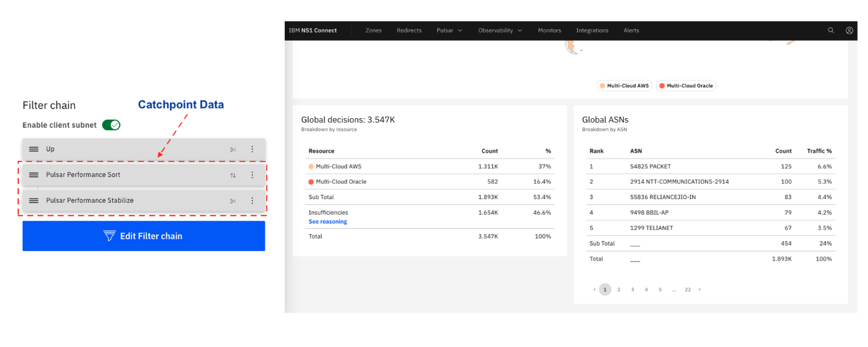Click the Pulsar Performance Stabilize filter label
Screen dimensions: 868x347
click(90, 201)
